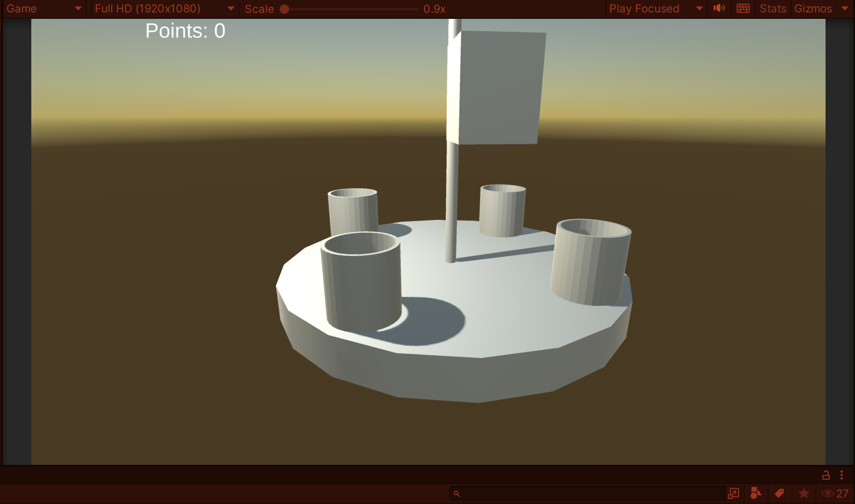Open the three-dot panel options menu

point(842,475)
